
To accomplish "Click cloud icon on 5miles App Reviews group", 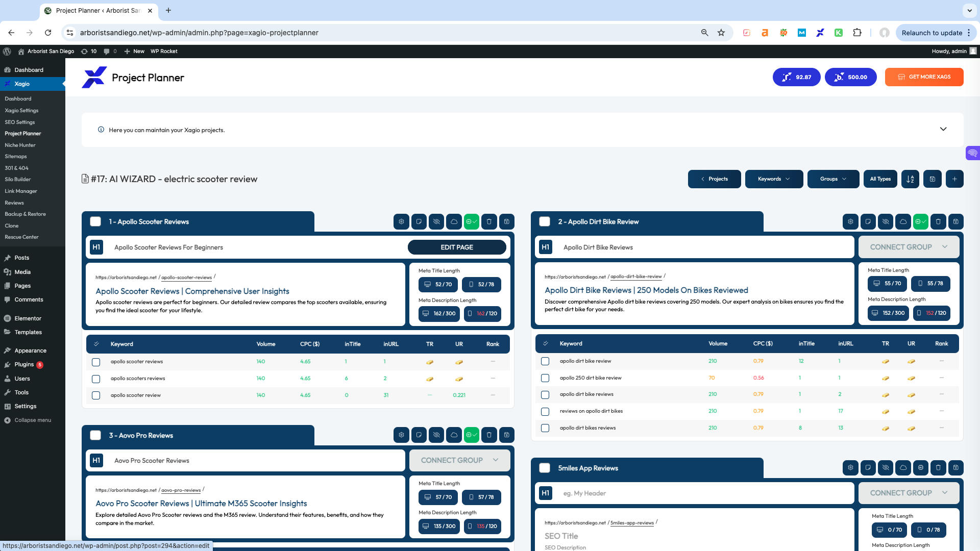I will point(903,467).
